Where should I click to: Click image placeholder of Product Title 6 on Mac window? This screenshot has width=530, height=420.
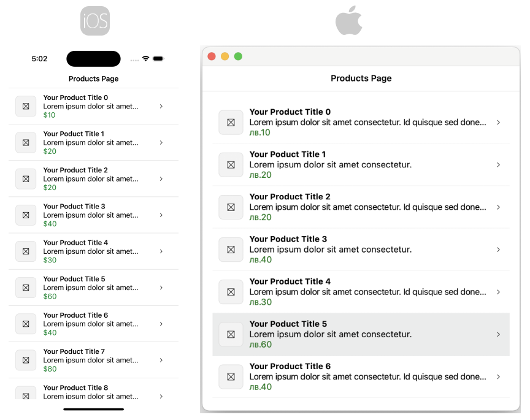pyautogui.click(x=231, y=376)
